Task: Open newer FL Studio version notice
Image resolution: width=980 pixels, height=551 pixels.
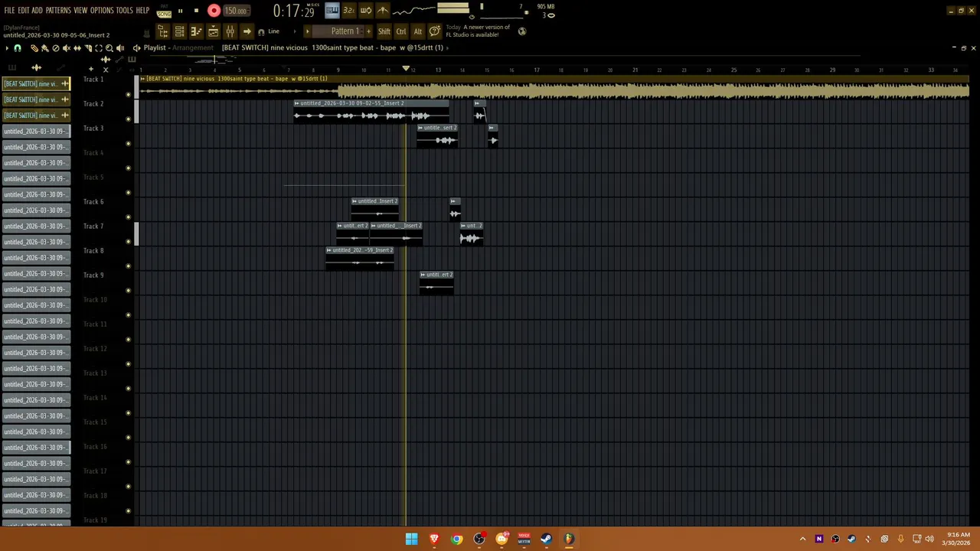Action: pos(479,31)
